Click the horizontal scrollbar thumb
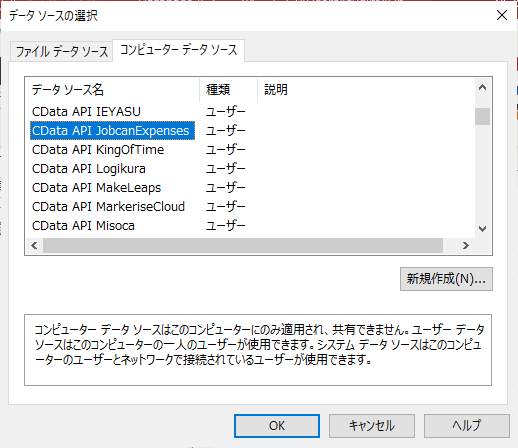The width and height of the screenshot is (518, 448). click(x=243, y=246)
